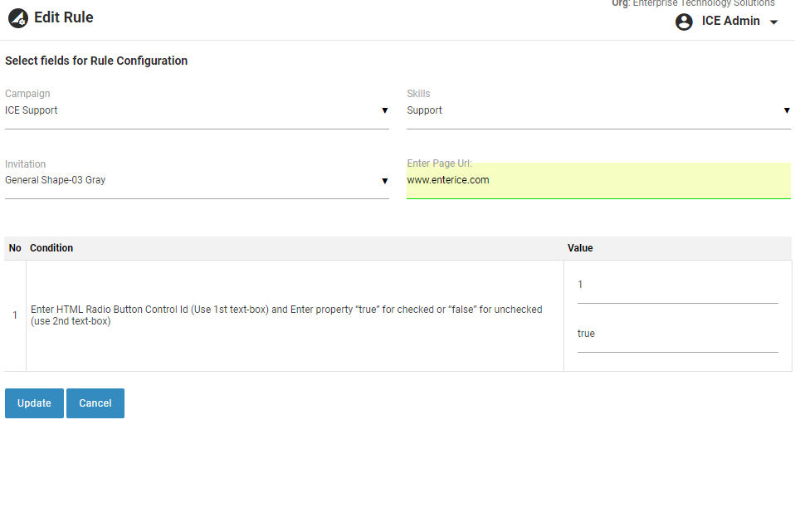The height and width of the screenshot is (532, 795).
Task: Click the arrow on the Campaign dropdown
Action: 384,110
